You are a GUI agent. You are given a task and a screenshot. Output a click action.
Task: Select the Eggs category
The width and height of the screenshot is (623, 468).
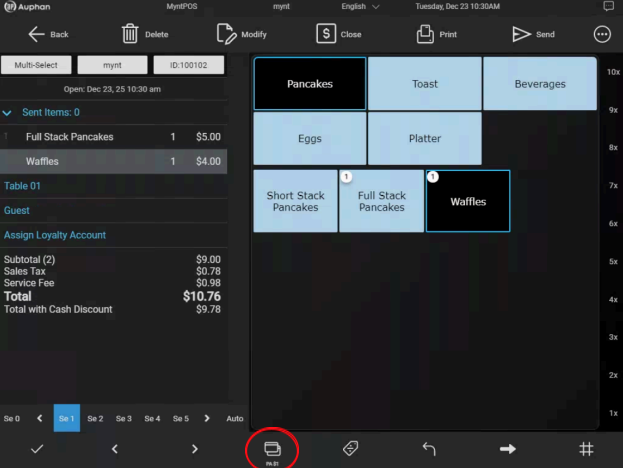tap(310, 138)
